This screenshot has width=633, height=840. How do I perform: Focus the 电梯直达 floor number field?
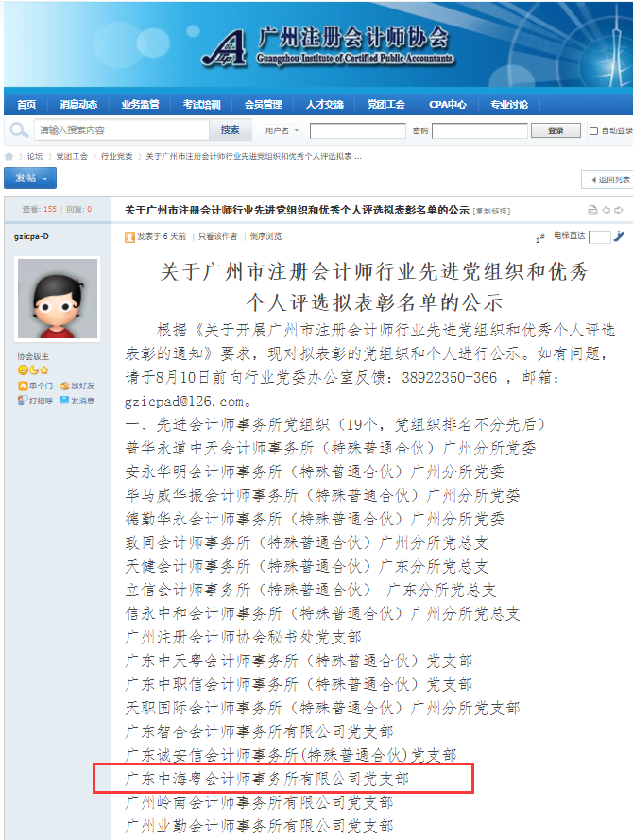(599, 237)
